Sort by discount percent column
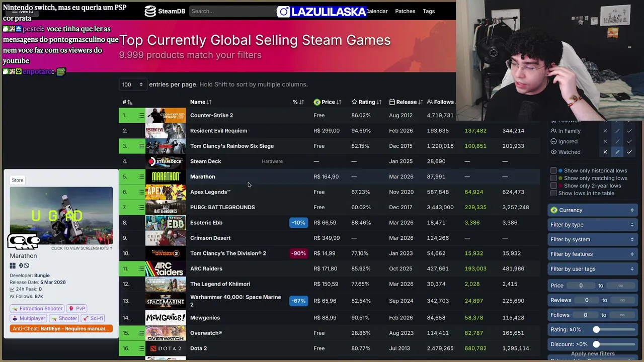Image resolution: width=644 pixels, height=362 pixels. [x=298, y=102]
